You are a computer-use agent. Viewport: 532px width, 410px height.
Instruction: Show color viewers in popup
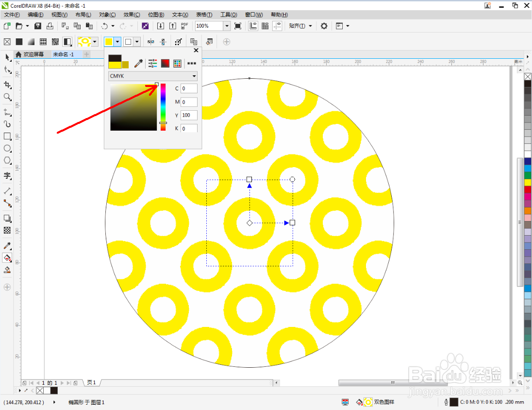(165, 63)
